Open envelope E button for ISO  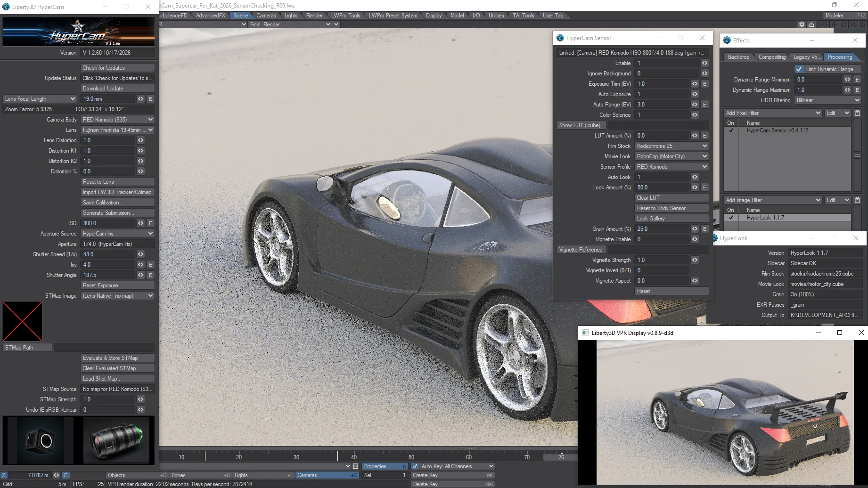coord(150,223)
